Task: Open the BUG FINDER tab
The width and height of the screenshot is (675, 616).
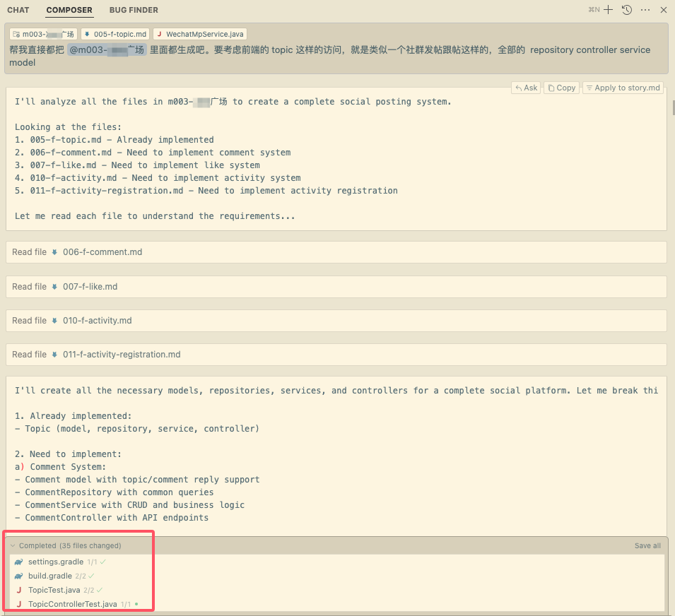Action: point(134,10)
